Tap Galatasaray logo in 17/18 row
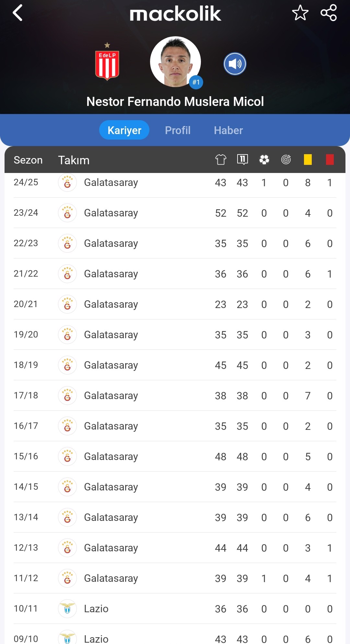The width and height of the screenshot is (350, 644). [x=67, y=396]
